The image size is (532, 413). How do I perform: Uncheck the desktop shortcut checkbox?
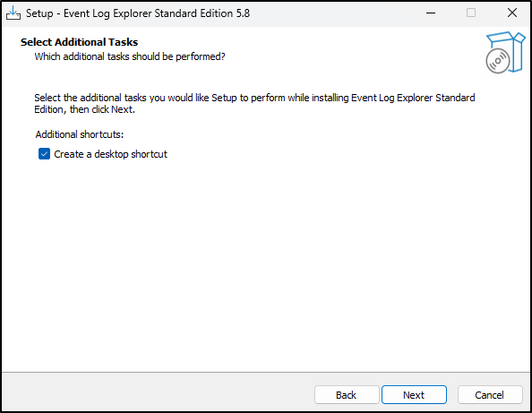44,154
